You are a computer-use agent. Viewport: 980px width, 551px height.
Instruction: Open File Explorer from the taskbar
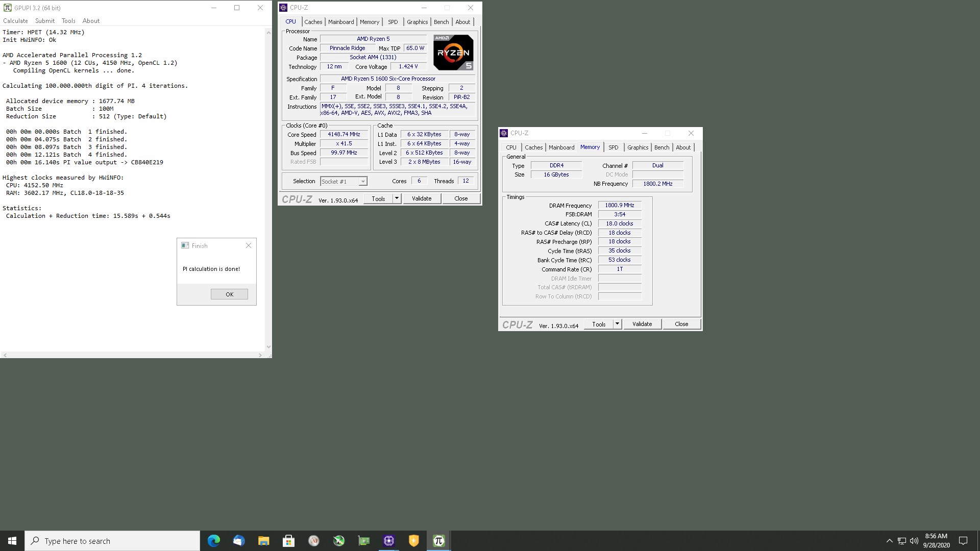point(263,541)
